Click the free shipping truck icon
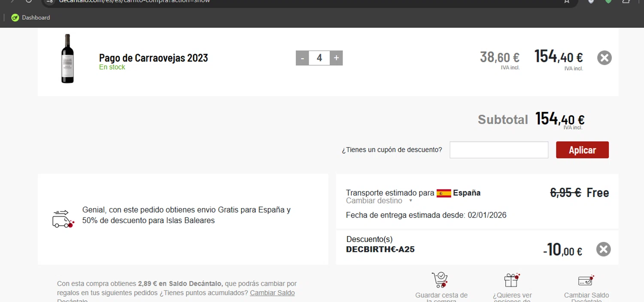 coord(63,219)
